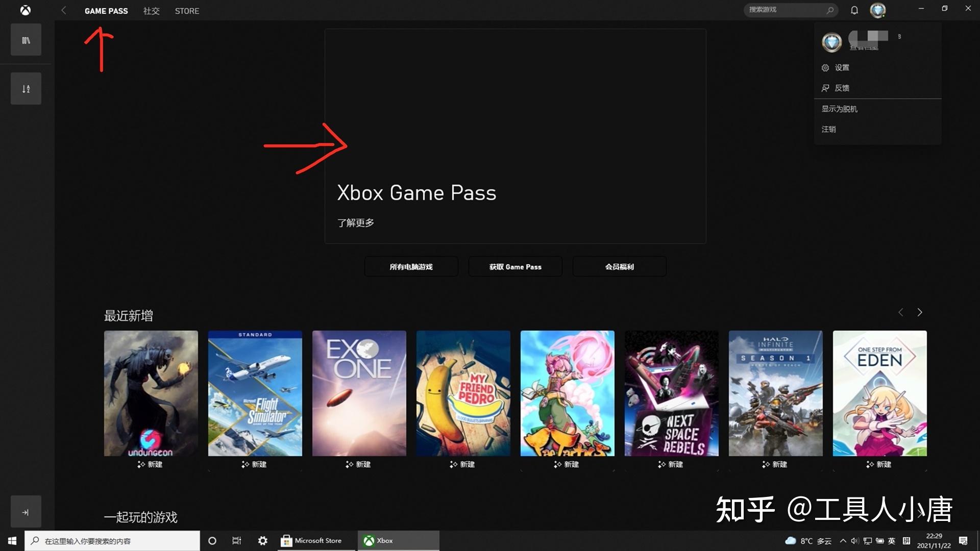This screenshot has height=551, width=980.
Task: Switch to the GAME PASS tab
Action: point(106,11)
